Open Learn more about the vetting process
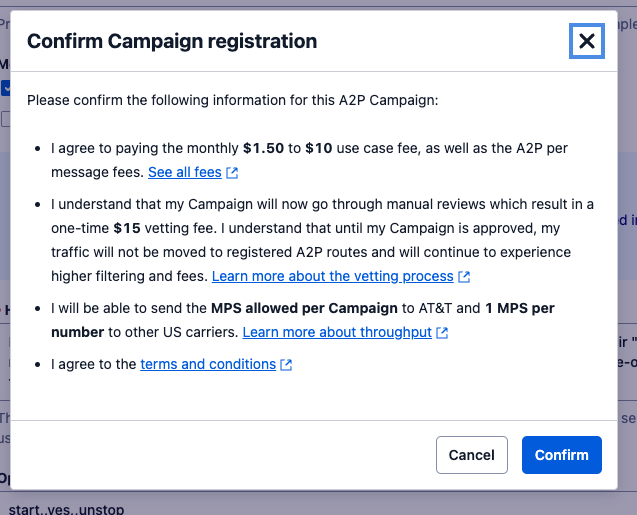637x515 pixels. point(332,276)
